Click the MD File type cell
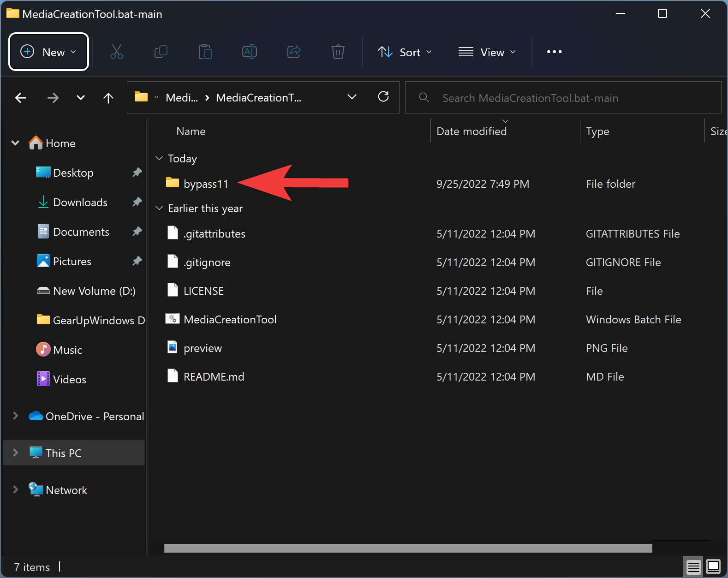This screenshot has height=578, width=728. (605, 377)
